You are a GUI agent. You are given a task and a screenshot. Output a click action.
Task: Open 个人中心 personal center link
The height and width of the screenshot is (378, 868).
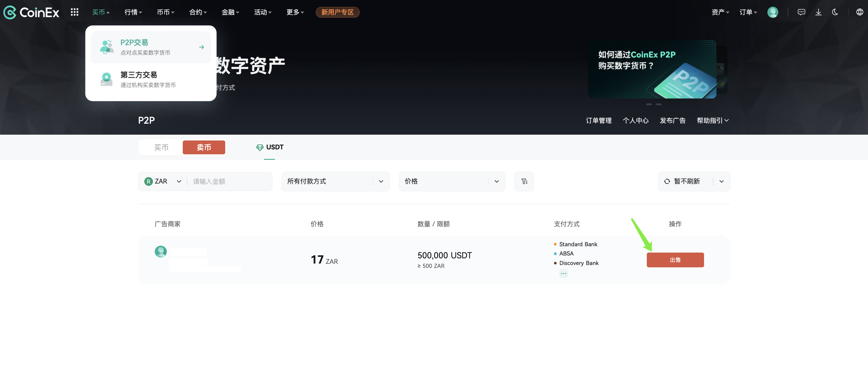coord(636,120)
